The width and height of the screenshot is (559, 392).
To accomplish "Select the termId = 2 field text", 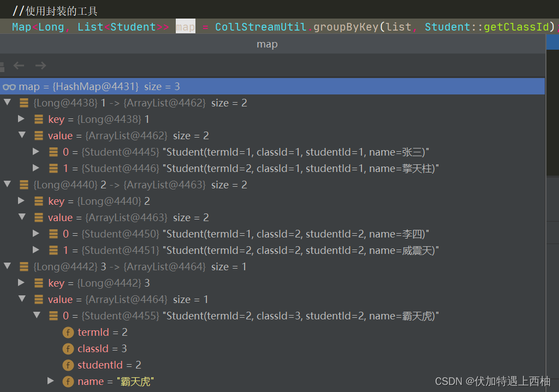I will pos(103,332).
